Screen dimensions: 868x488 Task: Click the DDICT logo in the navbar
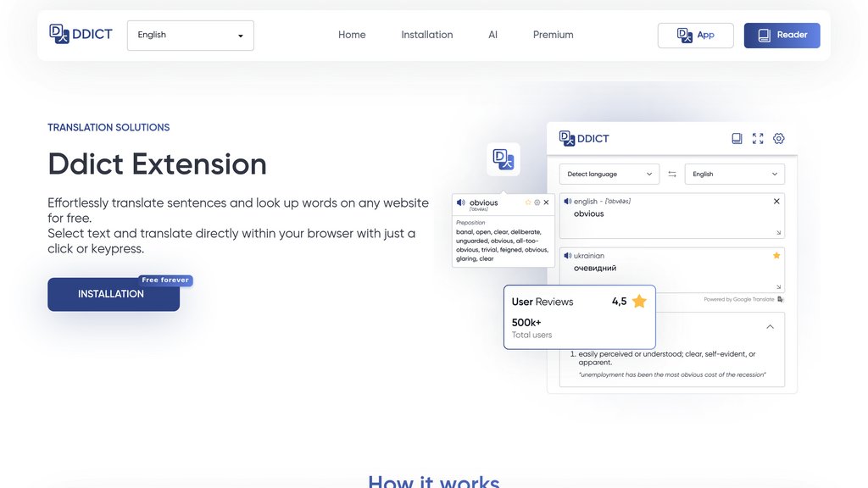pyautogui.click(x=81, y=34)
